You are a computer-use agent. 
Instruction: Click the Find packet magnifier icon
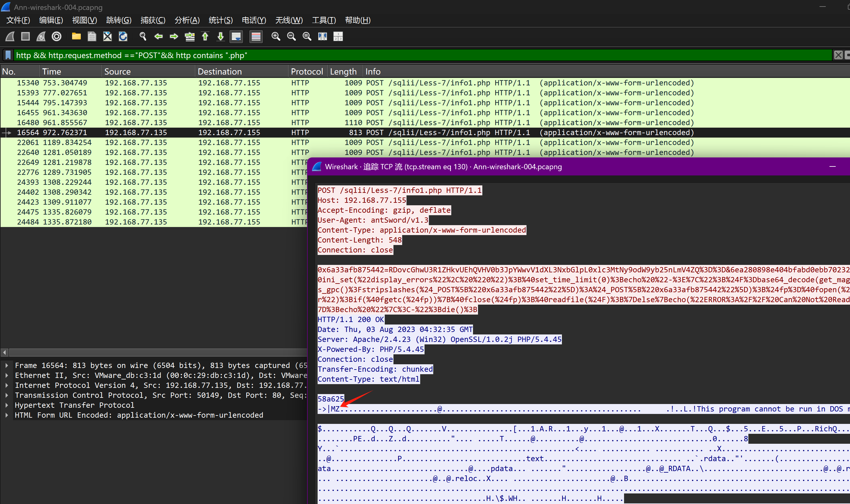pyautogui.click(x=143, y=36)
